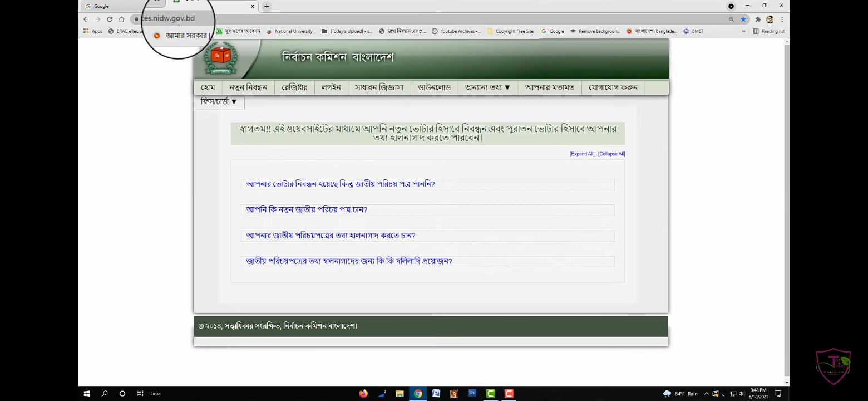This screenshot has height=401, width=868.
Task: Open the Extensions puzzle icon
Action: click(758, 19)
